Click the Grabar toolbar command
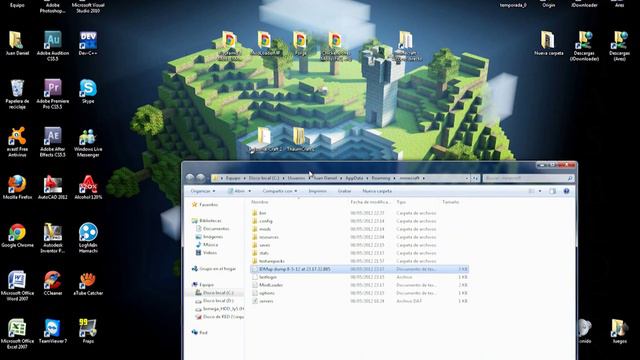This screenshot has width=640, height=360. coord(344,191)
